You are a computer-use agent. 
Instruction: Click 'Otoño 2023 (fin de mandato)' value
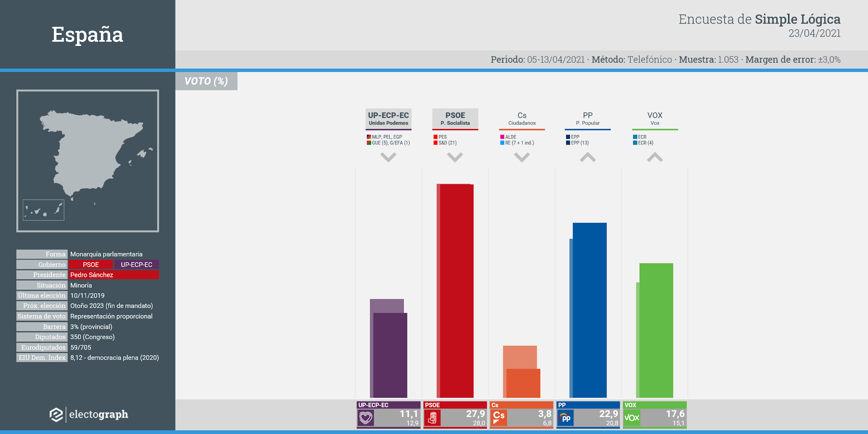111,306
